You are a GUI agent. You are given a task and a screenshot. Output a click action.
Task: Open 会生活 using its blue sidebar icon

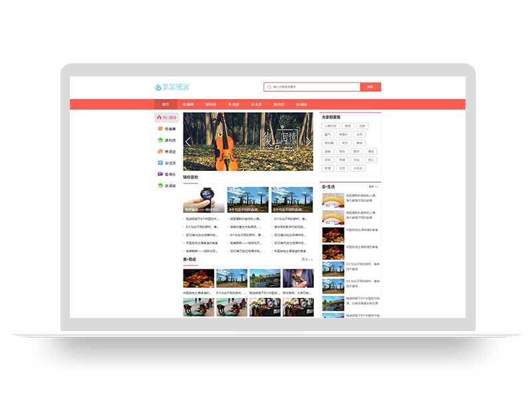(x=160, y=162)
